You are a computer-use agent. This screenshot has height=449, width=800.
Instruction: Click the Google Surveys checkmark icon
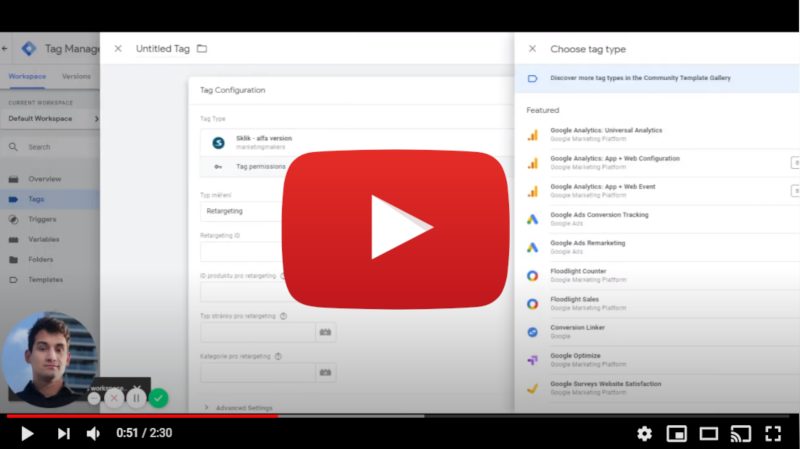pos(532,388)
